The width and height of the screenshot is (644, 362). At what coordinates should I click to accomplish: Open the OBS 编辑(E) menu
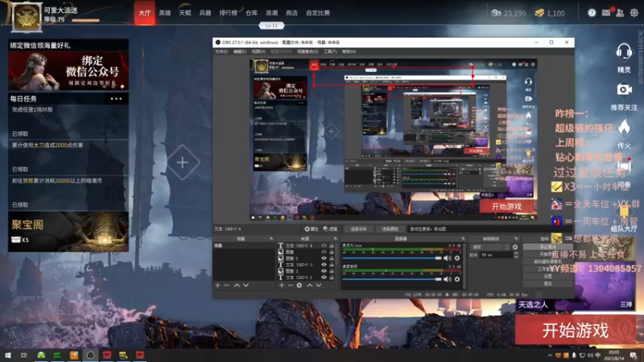pyautogui.click(x=239, y=51)
